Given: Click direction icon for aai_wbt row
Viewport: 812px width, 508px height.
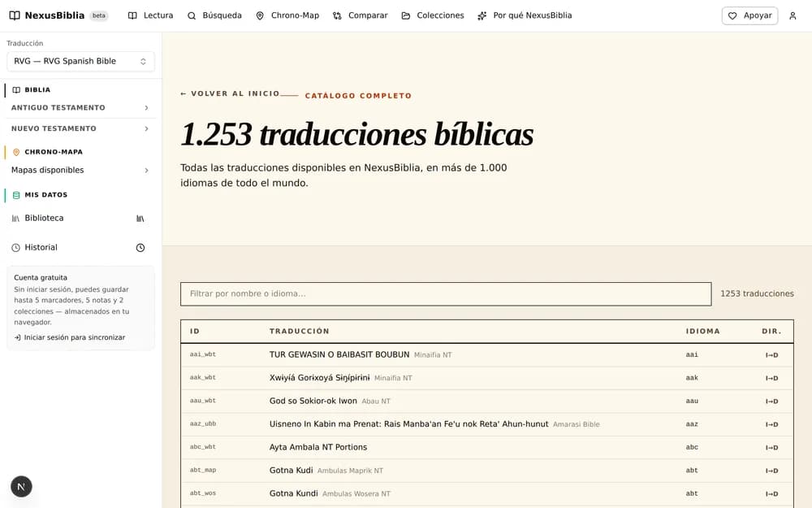Looking at the screenshot, I should coord(771,355).
